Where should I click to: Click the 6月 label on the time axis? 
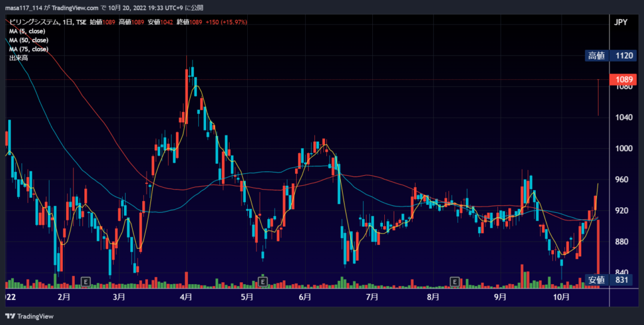305,297
